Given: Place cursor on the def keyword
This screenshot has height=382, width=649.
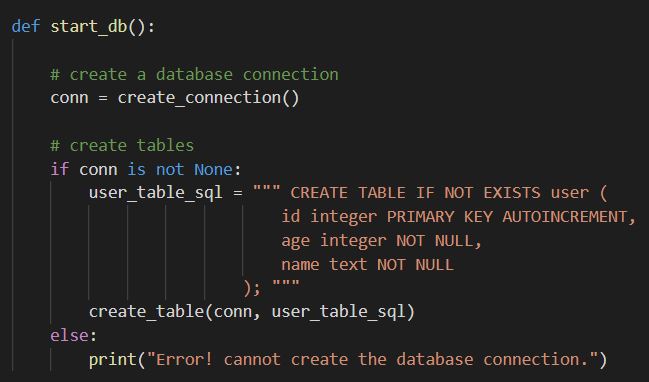Looking at the screenshot, I should tap(26, 26).
